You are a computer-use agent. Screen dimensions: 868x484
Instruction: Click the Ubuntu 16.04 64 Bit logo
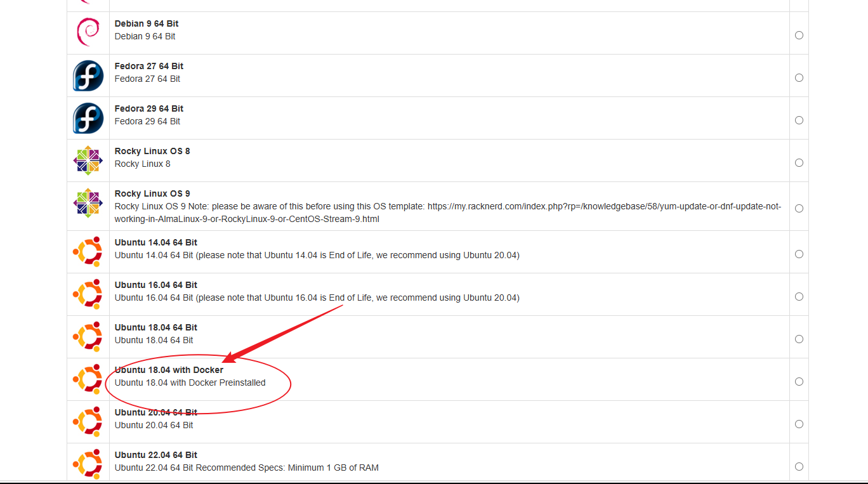click(88, 294)
